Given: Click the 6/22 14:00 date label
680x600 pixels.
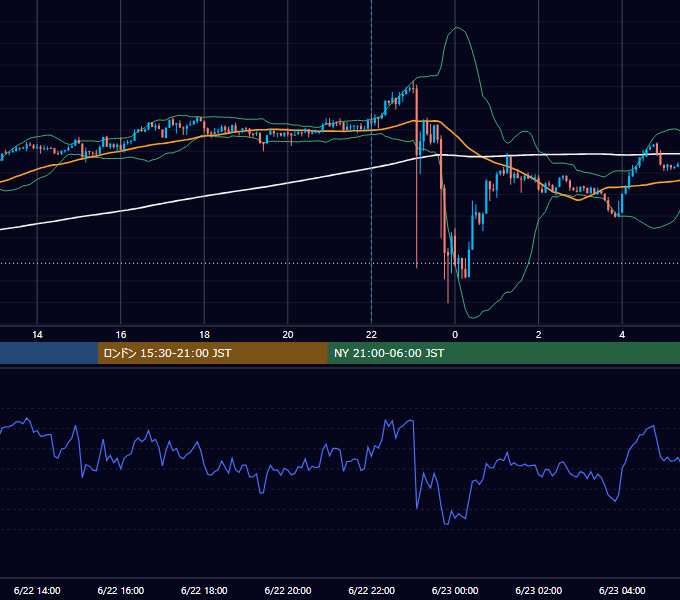Looking at the screenshot, I should pos(37,590).
